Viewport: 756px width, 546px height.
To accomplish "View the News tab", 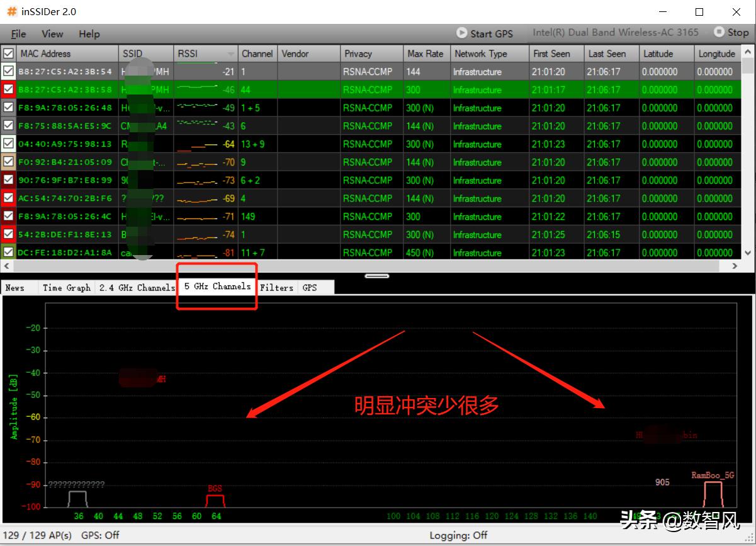I will click(16, 287).
